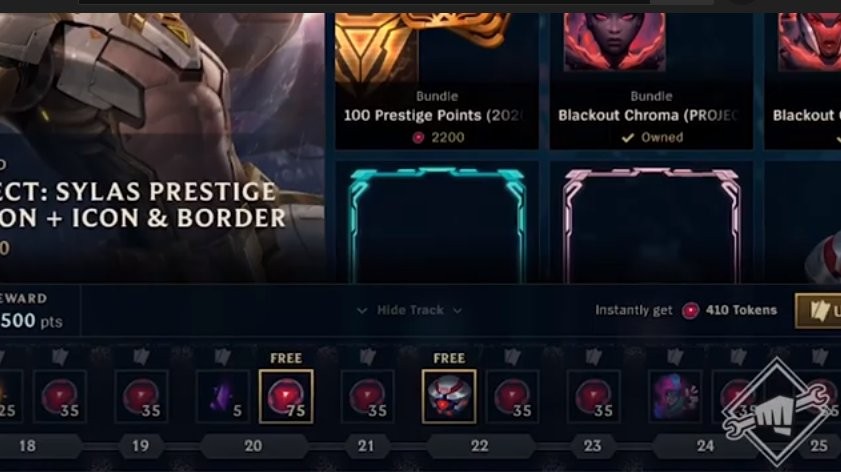Open the emote reward at level 24

pyautogui.click(x=675, y=396)
